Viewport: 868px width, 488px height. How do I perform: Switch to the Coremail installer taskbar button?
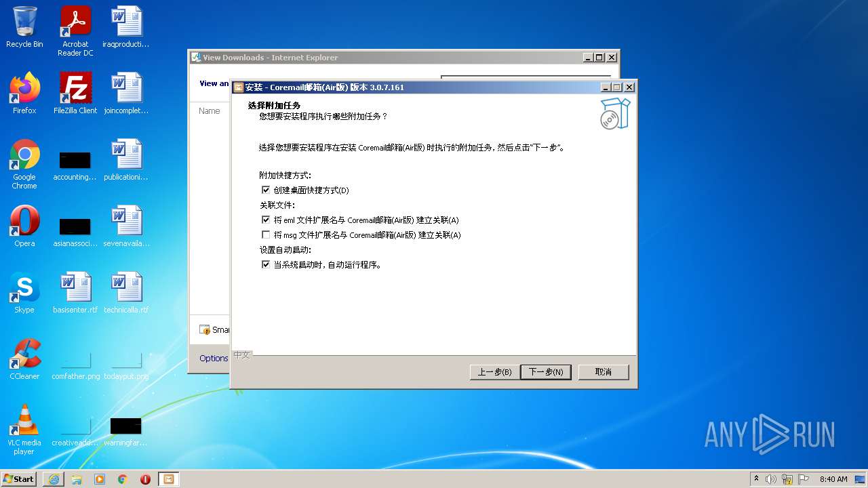point(168,479)
